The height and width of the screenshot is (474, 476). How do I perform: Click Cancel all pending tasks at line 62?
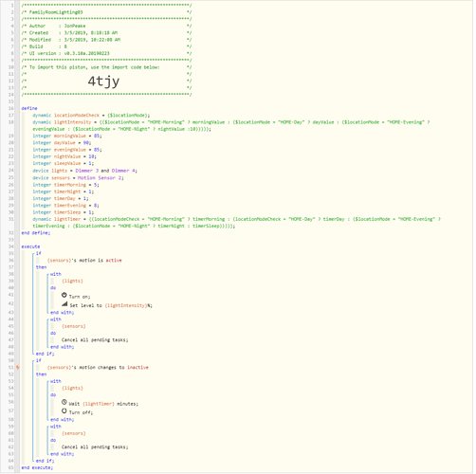tap(95, 447)
